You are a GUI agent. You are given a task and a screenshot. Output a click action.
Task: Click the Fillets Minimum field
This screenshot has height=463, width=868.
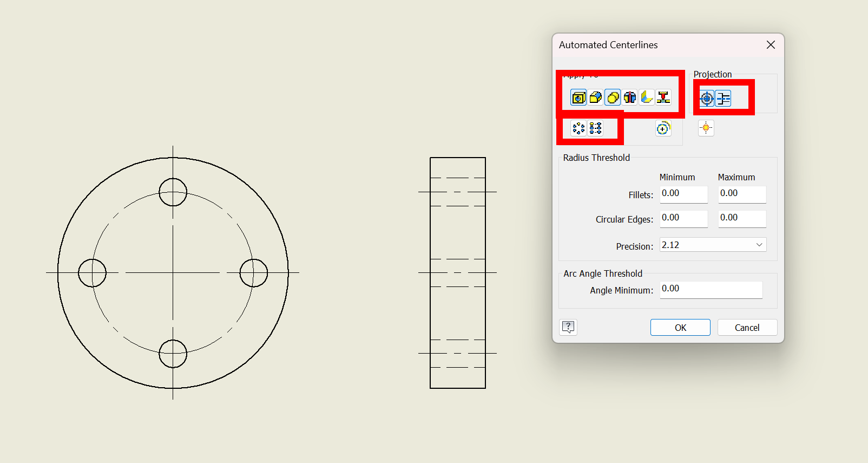(683, 194)
